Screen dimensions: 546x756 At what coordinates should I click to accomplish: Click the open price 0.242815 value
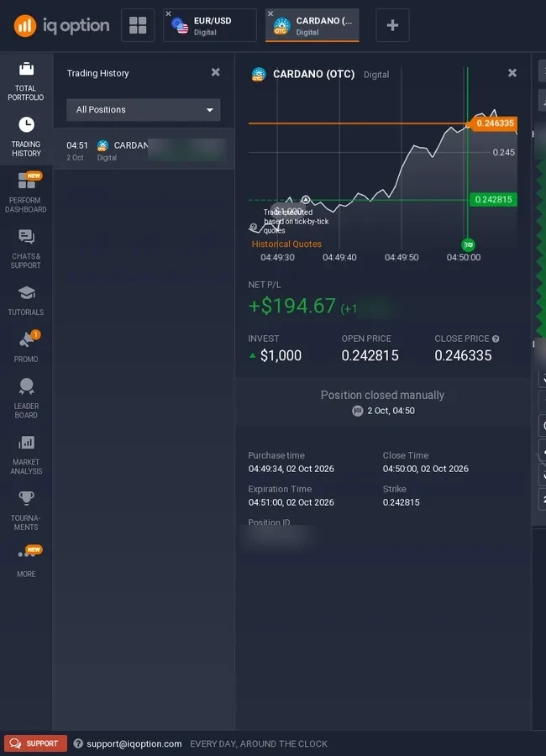pyautogui.click(x=370, y=356)
